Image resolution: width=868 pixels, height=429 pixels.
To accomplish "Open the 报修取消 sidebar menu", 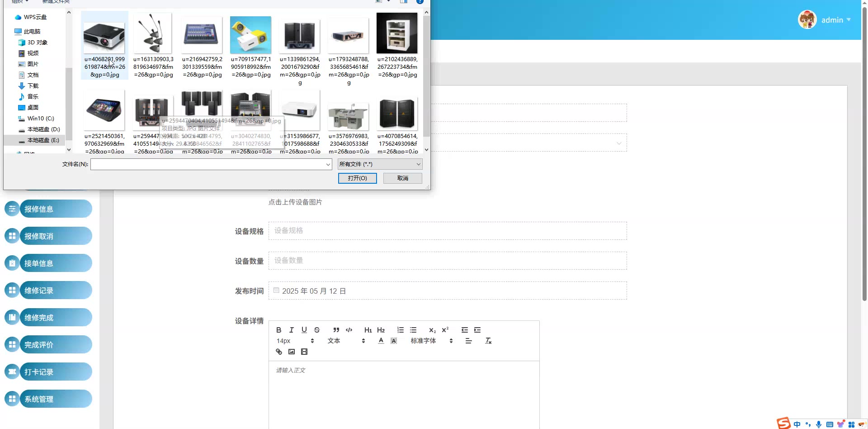I will [x=48, y=236].
